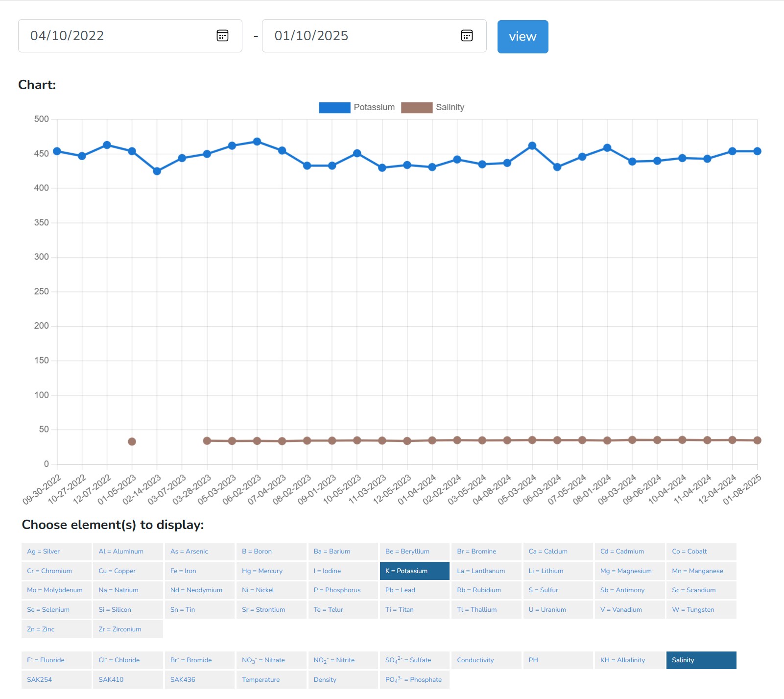
Task: Enable the Ca = Calcium element
Action: 558,552
